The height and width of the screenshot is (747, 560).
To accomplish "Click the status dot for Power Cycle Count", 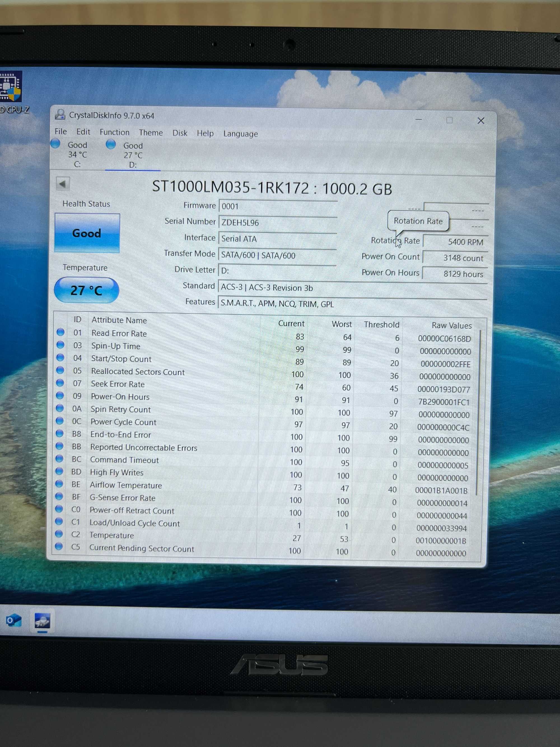I will pos(60,420).
